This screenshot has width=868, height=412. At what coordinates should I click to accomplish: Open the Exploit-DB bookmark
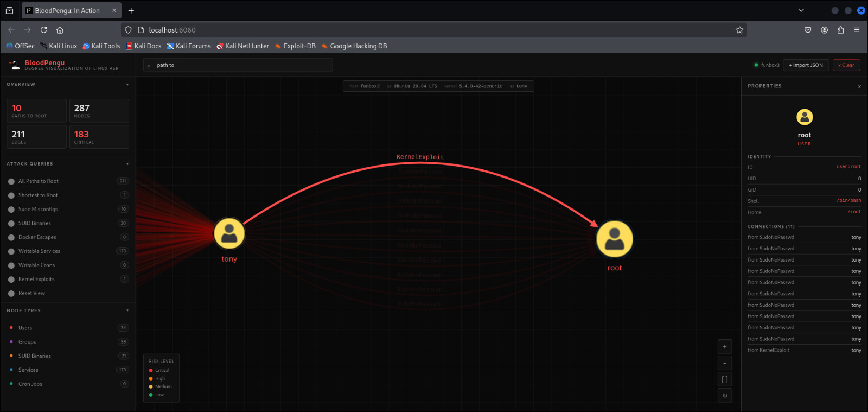click(x=295, y=46)
